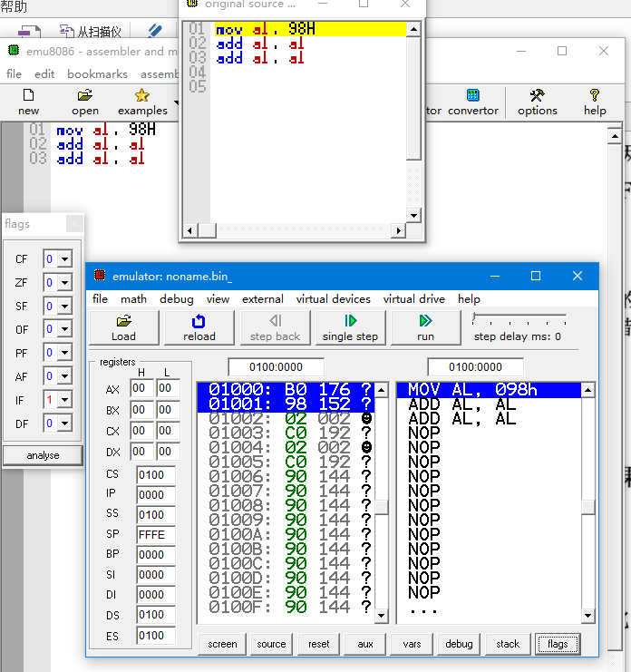
Task: Open the help question mark icon
Action: 595,95
